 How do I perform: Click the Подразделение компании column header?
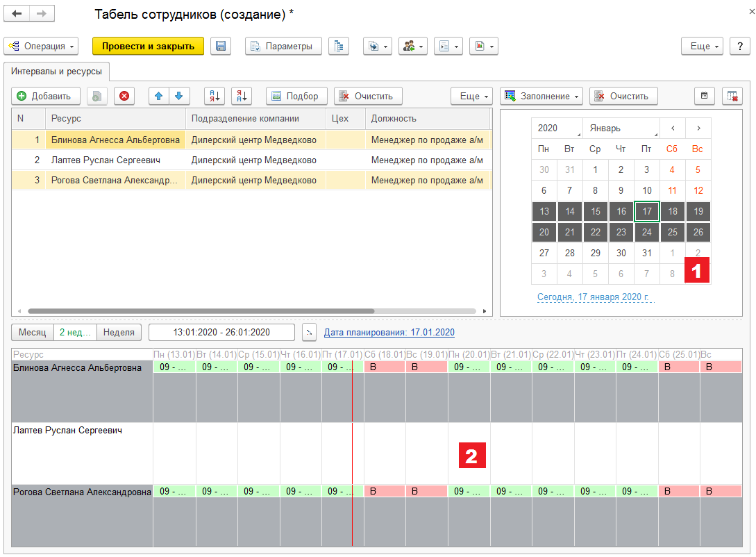[x=256, y=119]
